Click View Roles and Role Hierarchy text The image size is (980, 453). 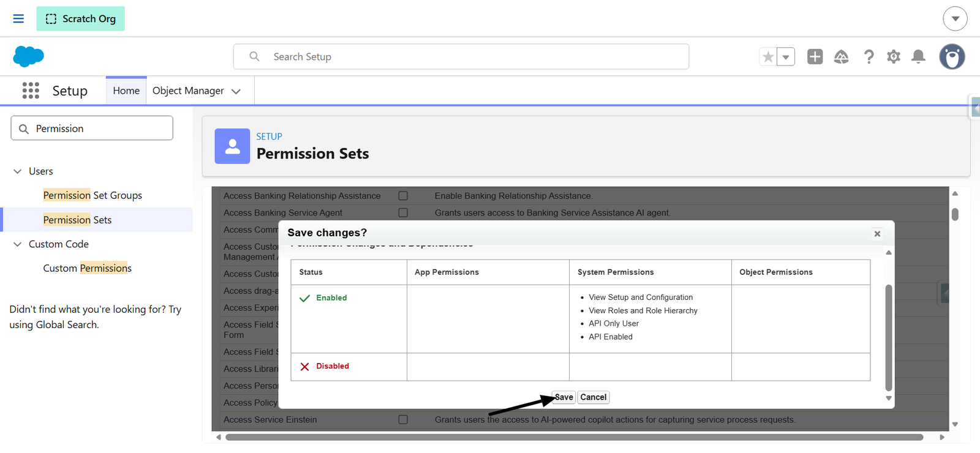(x=643, y=311)
